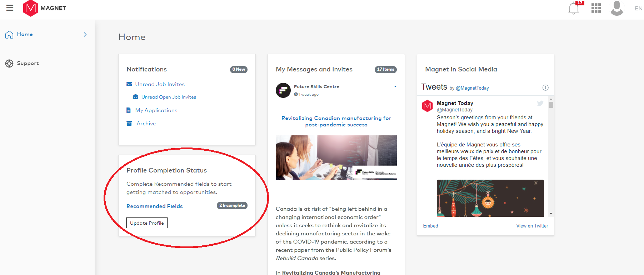Image resolution: width=644 pixels, height=275 pixels.
Task: Open Support in the sidebar
Action: click(x=28, y=63)
